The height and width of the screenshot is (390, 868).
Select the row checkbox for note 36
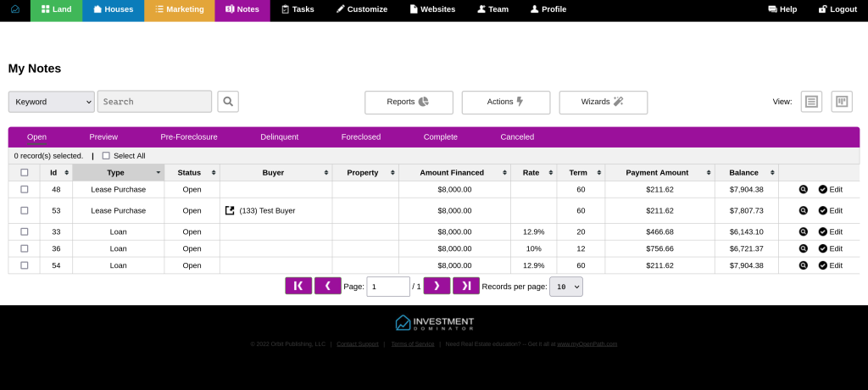click(x=24, y=248)
